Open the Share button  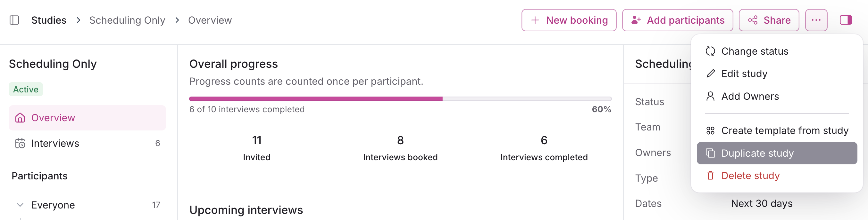[x=769, y=20]
